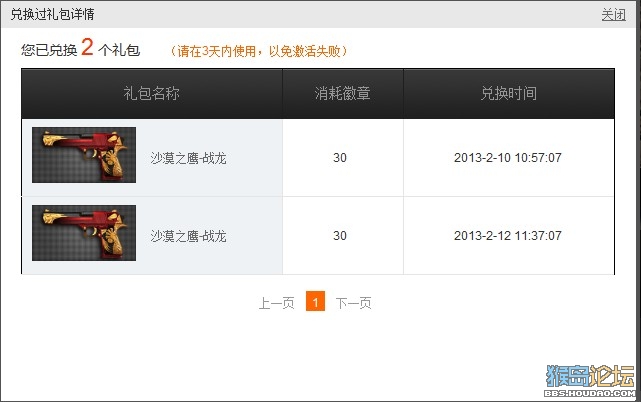641x402 pixels.
Task: Click the orange 请在3天内使用 notice text
Action: (258, 51)
